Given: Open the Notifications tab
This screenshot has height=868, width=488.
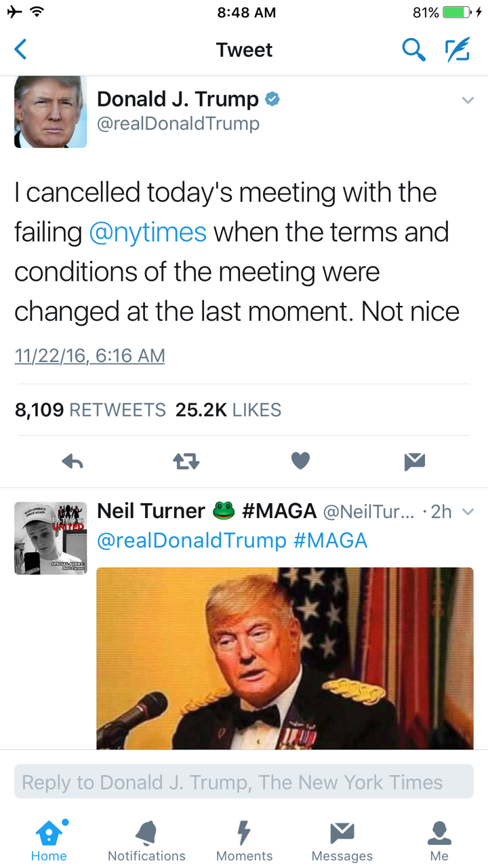Looking at the screenshot, I should [x=146, y=841].
